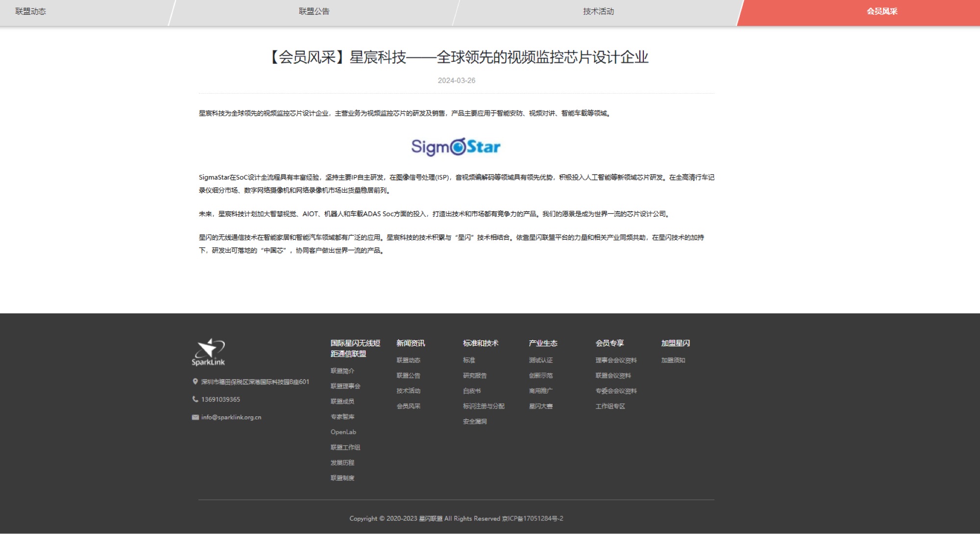Click the phone number 13691039365

[220, 399]
